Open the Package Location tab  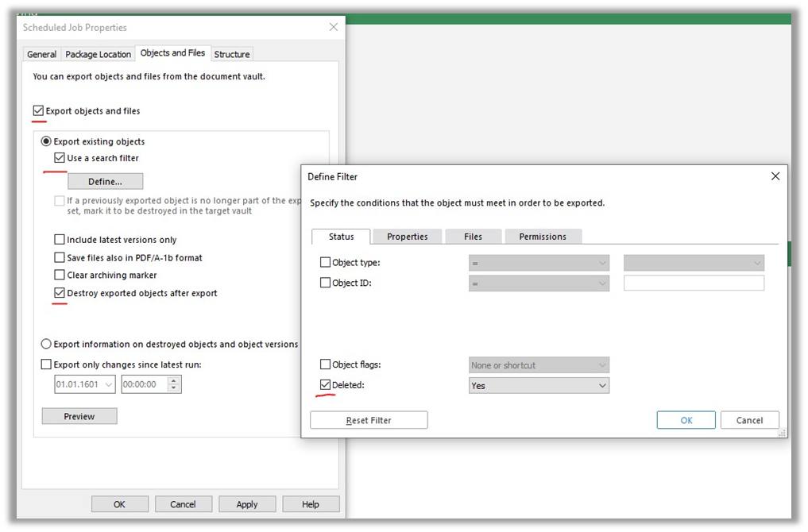98,54
